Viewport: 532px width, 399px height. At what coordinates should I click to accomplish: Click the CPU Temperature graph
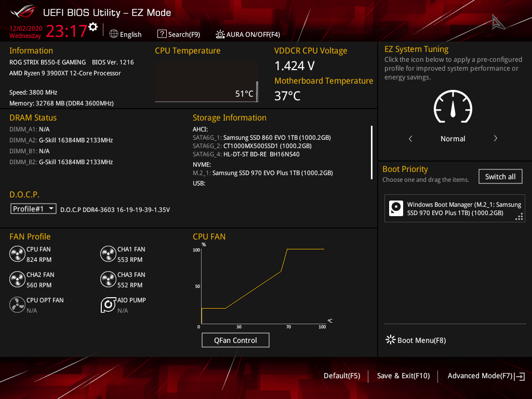207,82
